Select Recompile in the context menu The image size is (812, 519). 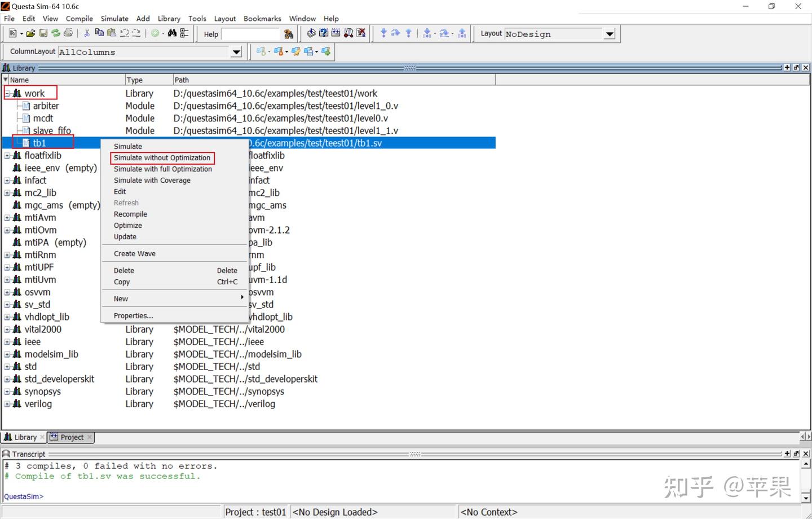[x=130, y=214]
